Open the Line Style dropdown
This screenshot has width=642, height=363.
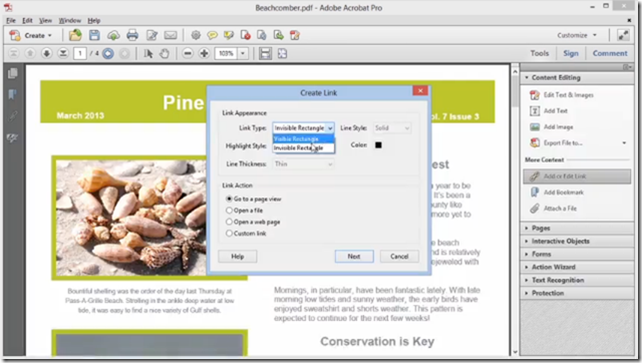[392, 128]
